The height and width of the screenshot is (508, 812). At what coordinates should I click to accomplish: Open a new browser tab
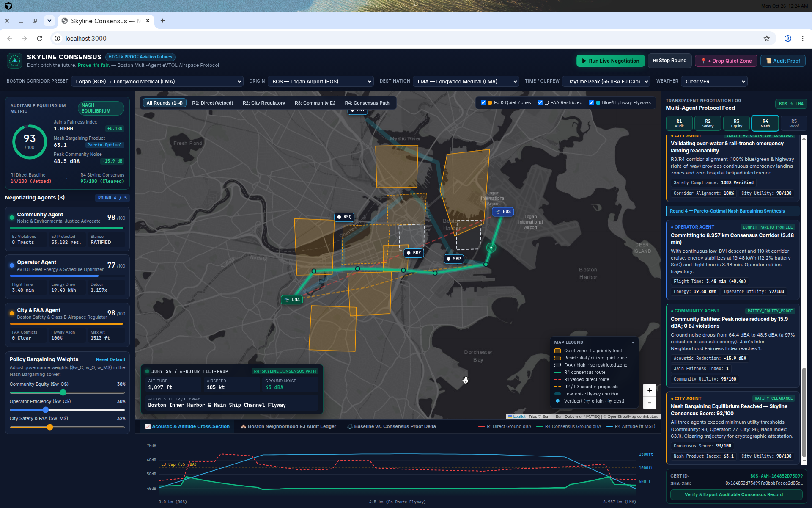click(x=163, y=21)
